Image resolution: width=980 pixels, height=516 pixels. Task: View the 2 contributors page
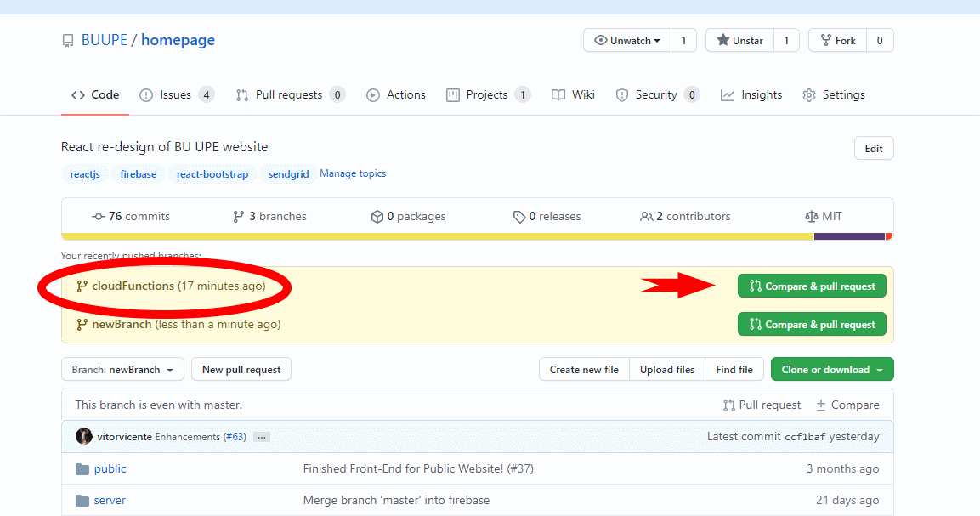click(x=685, y=216)
